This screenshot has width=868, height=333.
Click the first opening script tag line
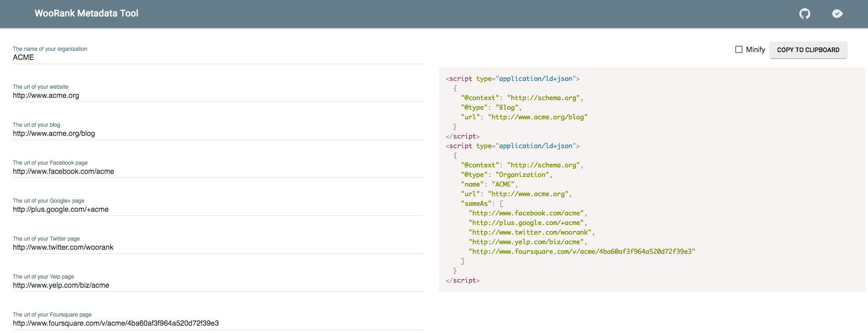(x=512, y=79)
